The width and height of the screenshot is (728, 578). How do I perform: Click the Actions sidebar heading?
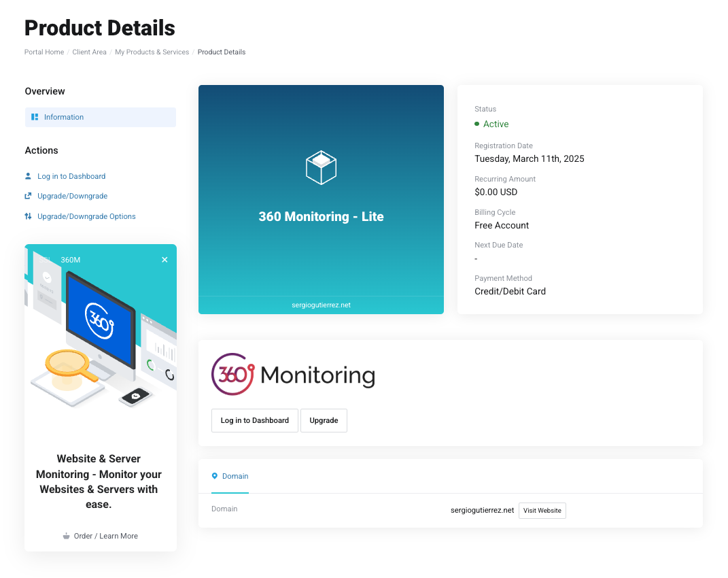[41, 150]
